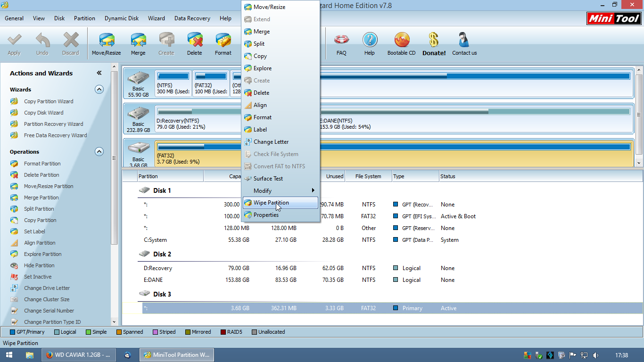Sort by the Status column header
The image size is (644, 362).
coord(540,176)
